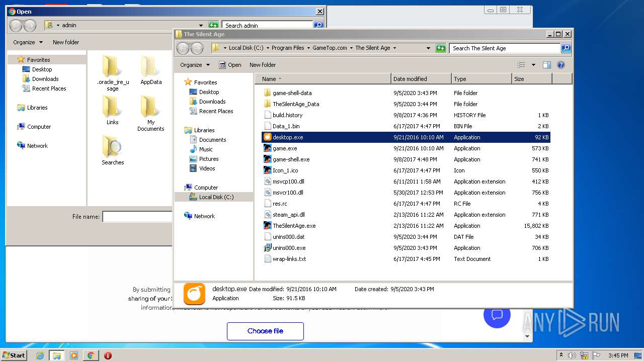Screen dimensions: 644x362
Task: Click New folder in The Silent Age toolbar
Action: (x=263, y=65)
